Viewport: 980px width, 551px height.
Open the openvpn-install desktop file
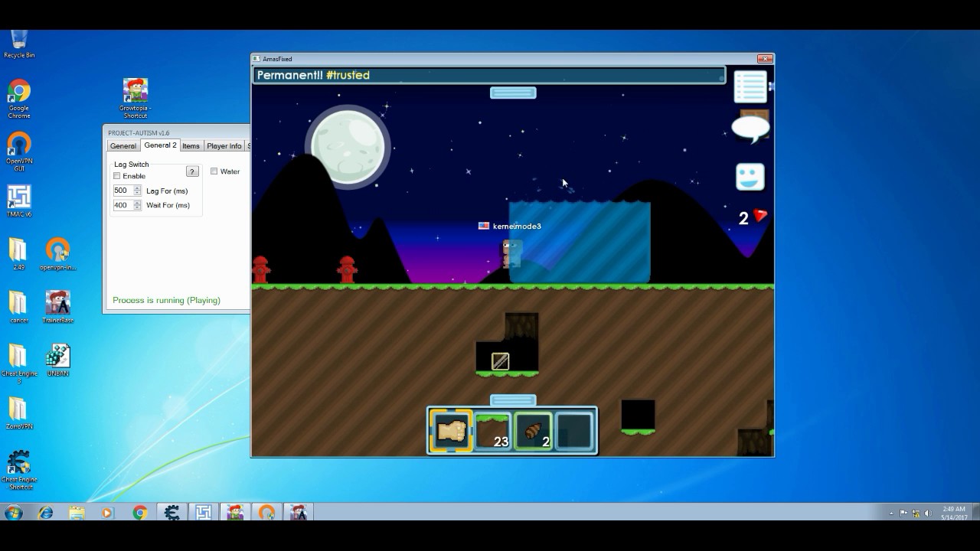[58, 254]
